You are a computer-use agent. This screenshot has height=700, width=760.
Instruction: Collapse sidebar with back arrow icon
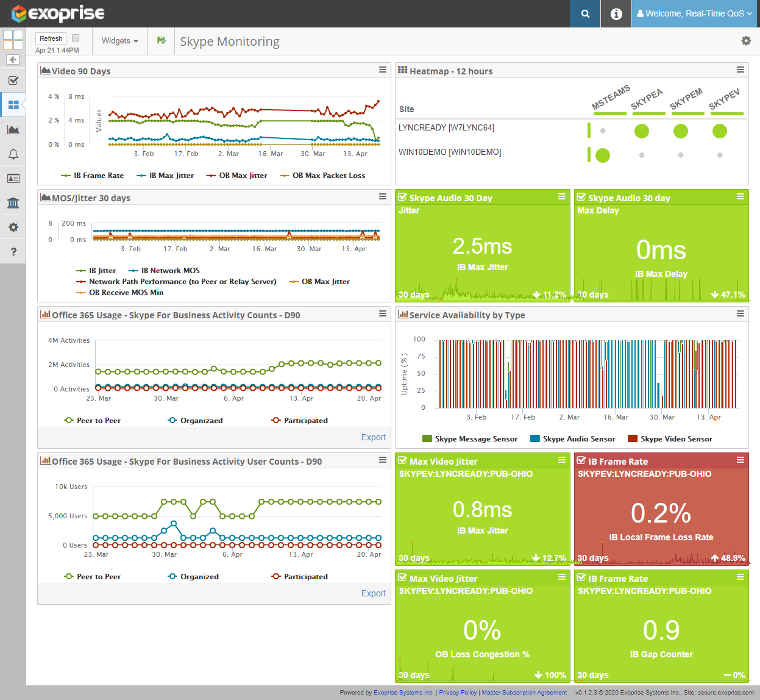(x=13, y=59)
